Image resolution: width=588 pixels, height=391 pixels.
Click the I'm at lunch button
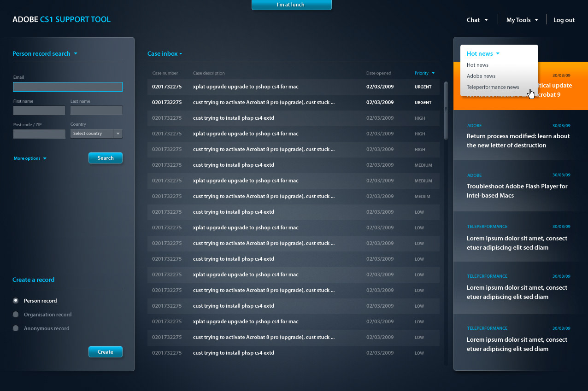click(291, 5)
